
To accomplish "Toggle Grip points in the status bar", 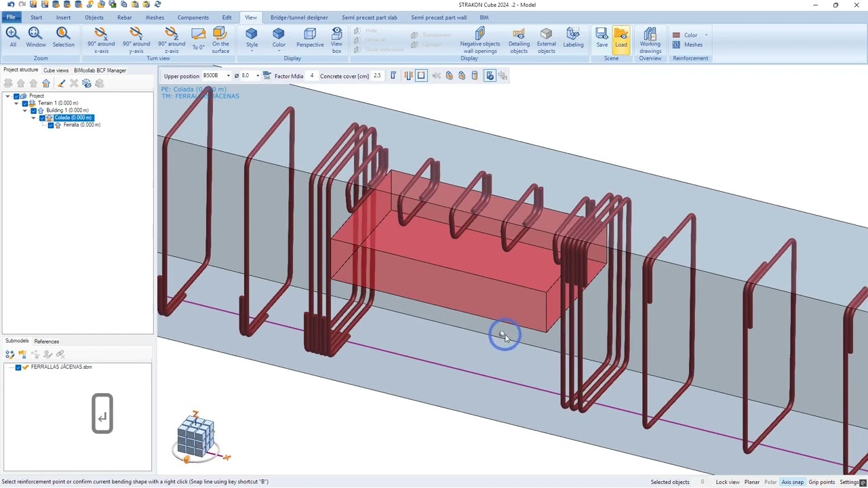I will click(821, 482).
